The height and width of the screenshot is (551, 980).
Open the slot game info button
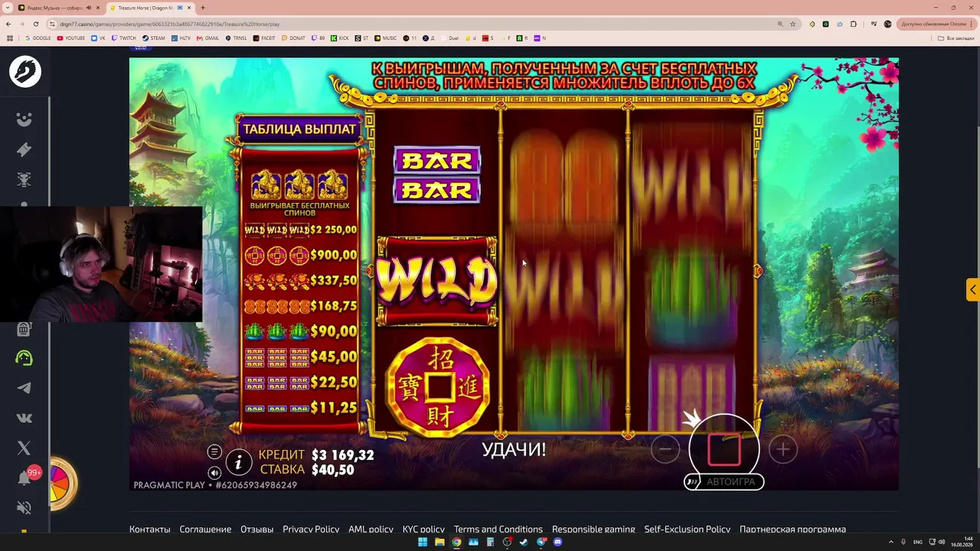239,461
